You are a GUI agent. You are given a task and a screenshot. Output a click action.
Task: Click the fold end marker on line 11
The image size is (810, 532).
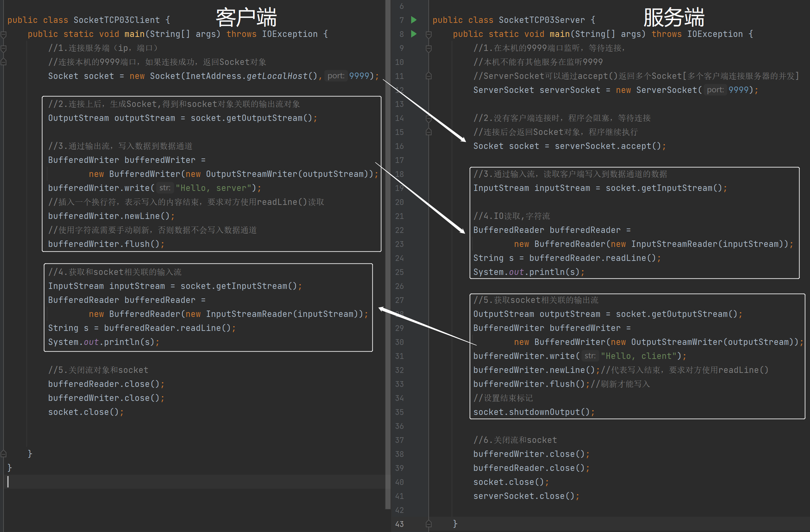click(x=429, y=76)
